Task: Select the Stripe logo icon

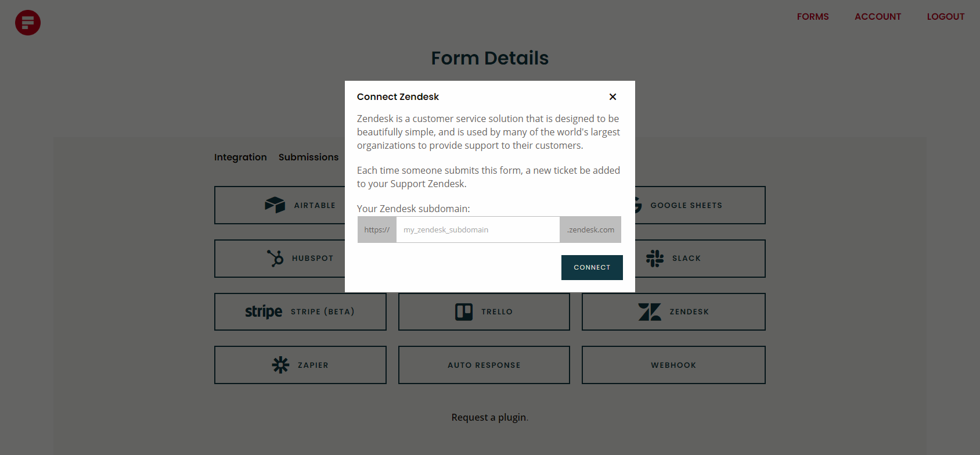Action: (x=264, y=311)
